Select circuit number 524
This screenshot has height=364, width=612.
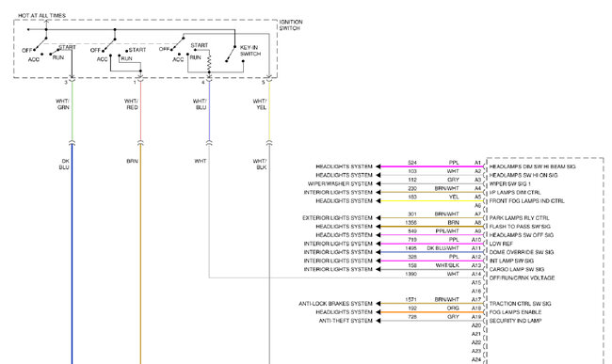(x=412, y=163)
